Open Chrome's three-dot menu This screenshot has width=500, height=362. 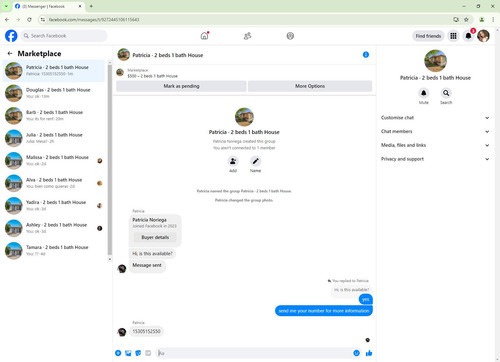493,20
